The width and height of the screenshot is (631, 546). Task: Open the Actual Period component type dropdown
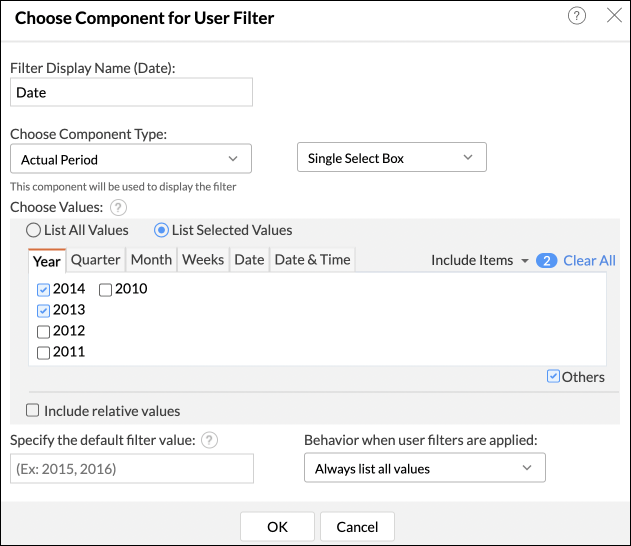click(x=130, y=159)
